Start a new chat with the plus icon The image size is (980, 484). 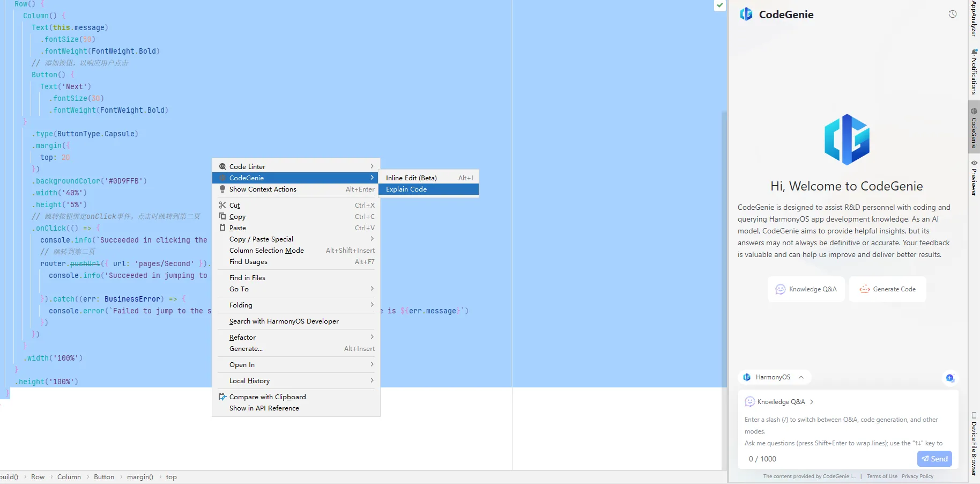(950, 378)
